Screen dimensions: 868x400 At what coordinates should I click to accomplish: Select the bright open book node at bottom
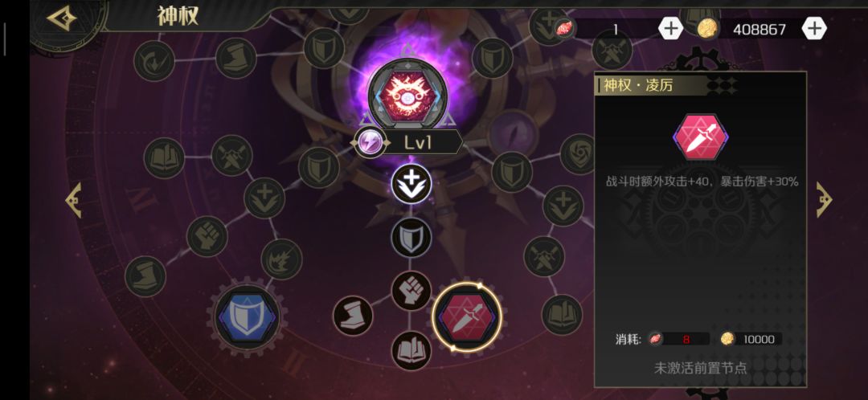click(x=411, y=350)
